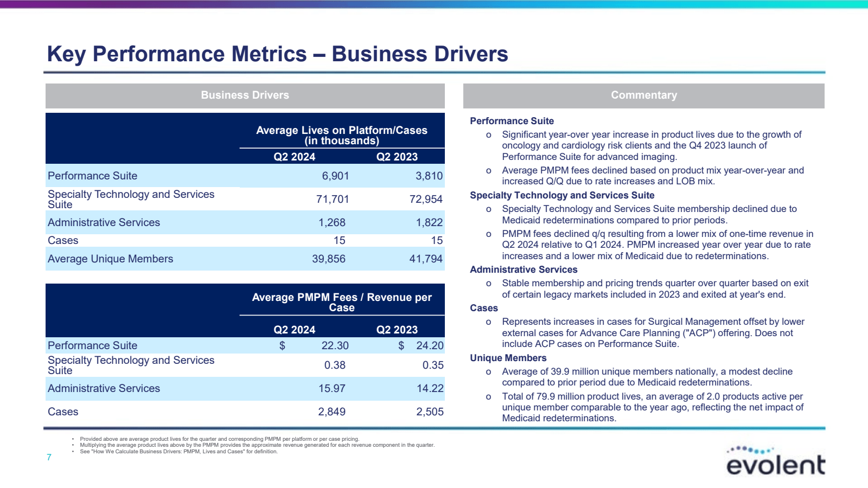Screen dimensions: 868x488
Task: Click the value 3,810
Action: [x=429, y=176]
